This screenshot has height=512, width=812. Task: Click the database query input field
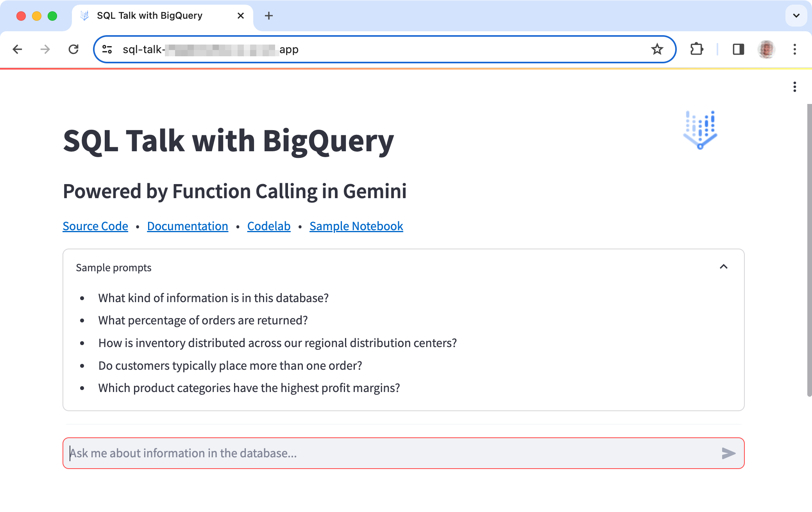click(403, 454)
